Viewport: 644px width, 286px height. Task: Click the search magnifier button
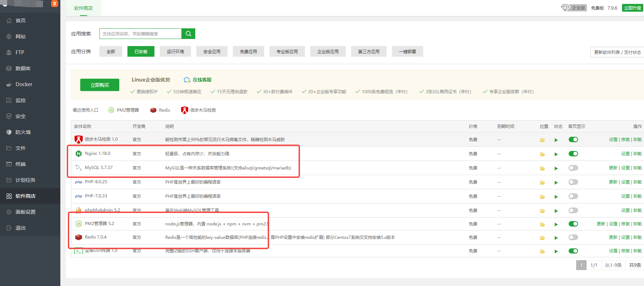188,34
